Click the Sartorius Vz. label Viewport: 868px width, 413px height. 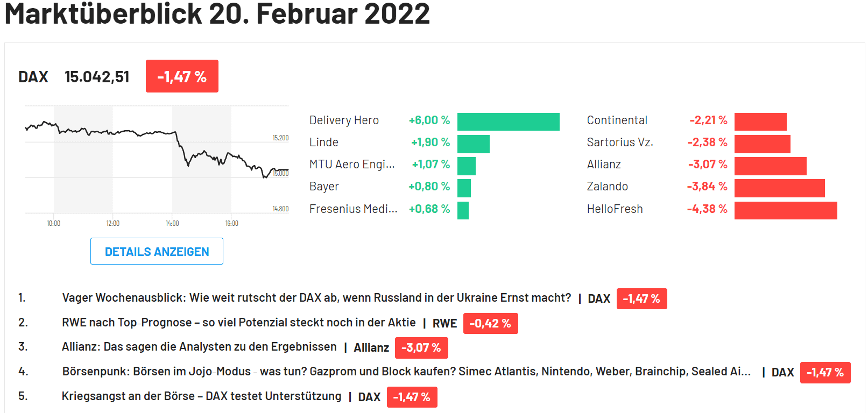tap(620, 142)
